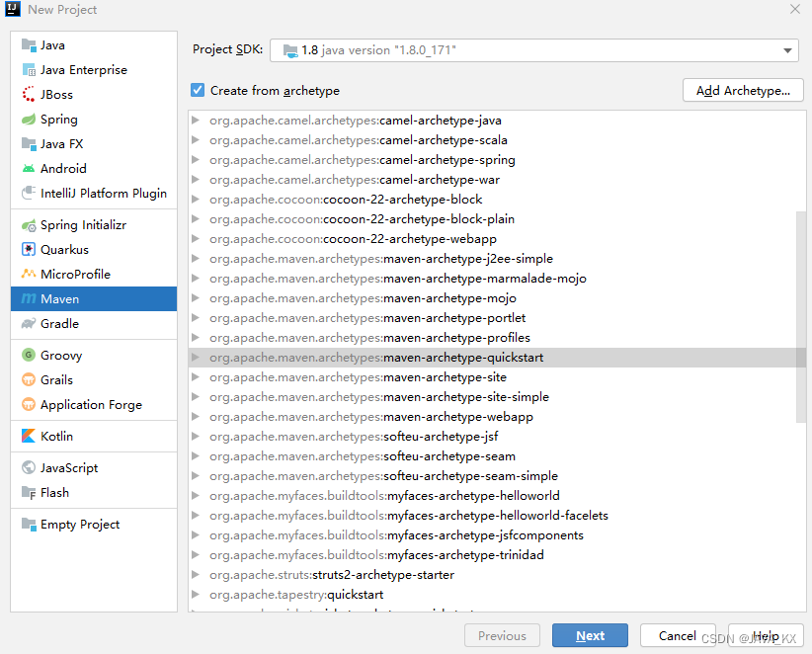Click the Previous button

[x=502, y=635]
